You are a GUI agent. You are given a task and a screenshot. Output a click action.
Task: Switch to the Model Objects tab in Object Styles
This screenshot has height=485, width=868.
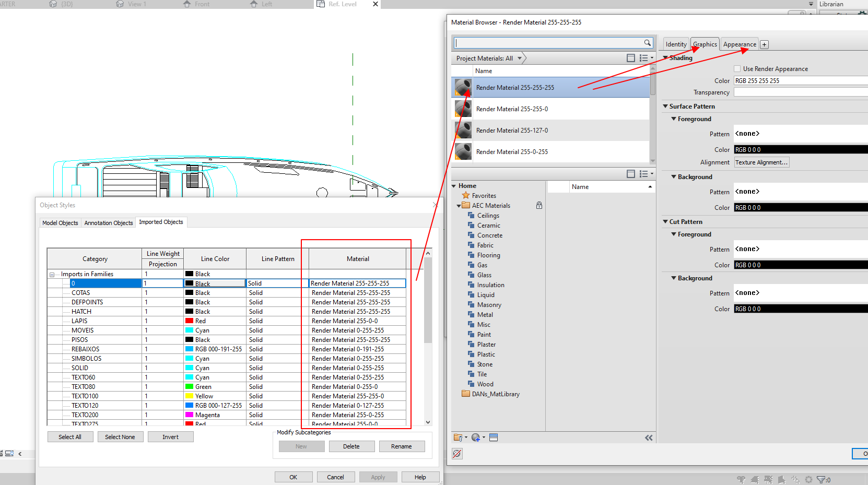[x=60, y=222]
